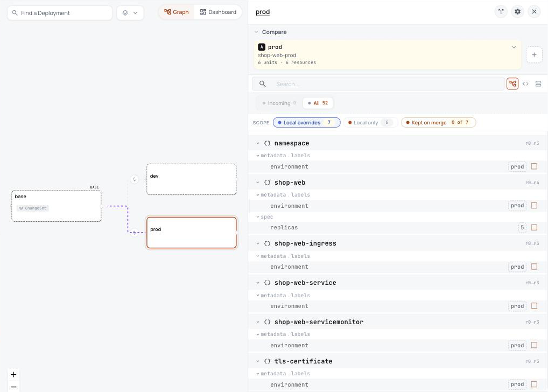This screenshot has height=392, width=548.
Task: Check namespace environment checkbox
Action: (x=534, y=166)
